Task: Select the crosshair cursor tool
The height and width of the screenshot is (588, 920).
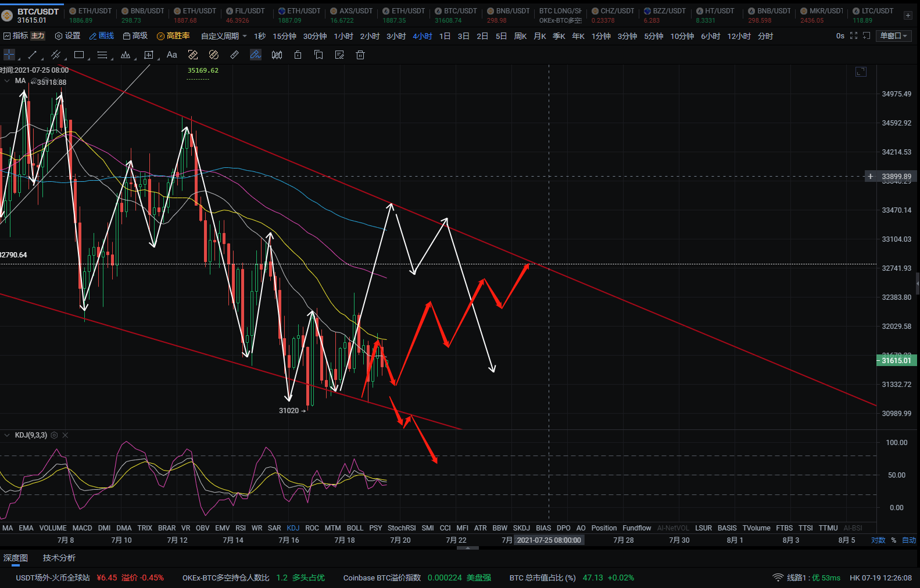Action: pos(9,55)
